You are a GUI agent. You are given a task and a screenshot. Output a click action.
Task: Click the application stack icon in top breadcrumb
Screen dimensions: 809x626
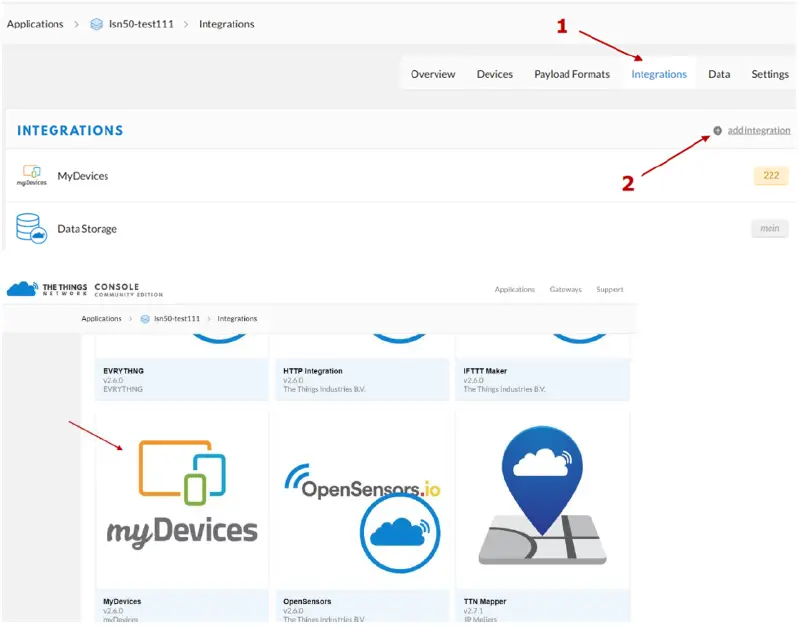[x=96, y=24]
